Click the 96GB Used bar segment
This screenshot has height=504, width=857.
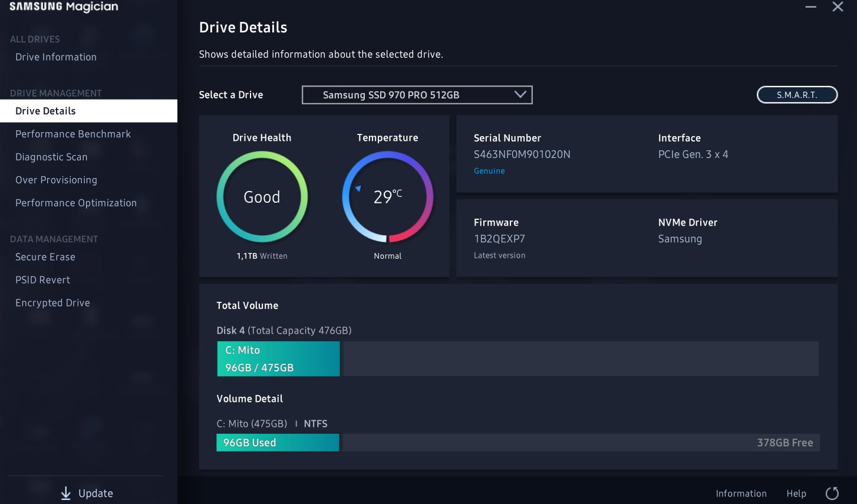(278, 443)
